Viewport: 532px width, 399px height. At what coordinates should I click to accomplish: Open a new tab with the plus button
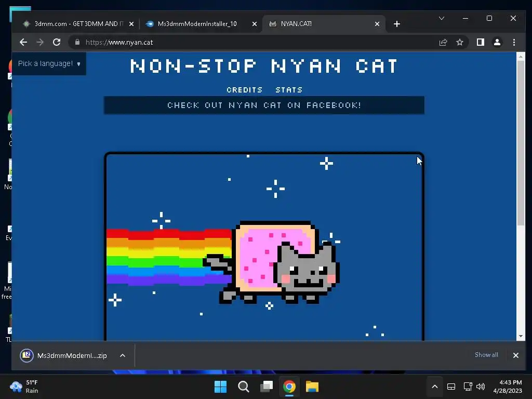coord(396,24)
